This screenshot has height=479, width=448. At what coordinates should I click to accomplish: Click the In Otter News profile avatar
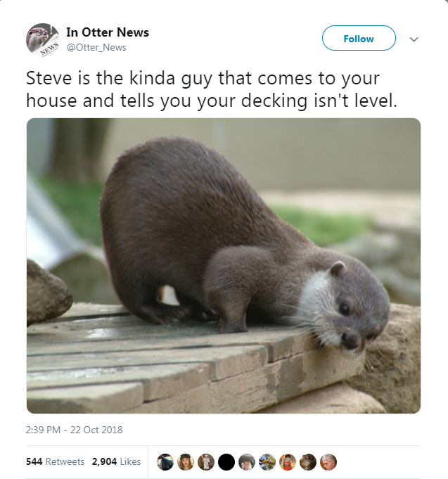click(x=42, y=39)
